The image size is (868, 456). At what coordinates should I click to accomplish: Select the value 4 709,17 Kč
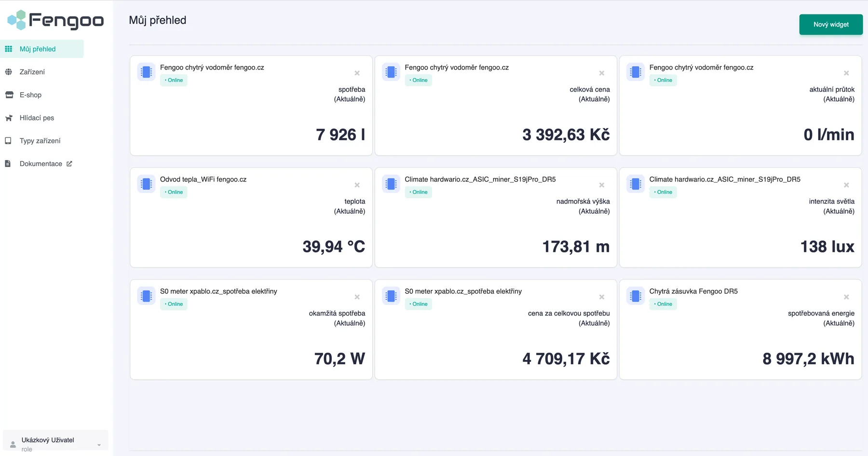tap(566, 359)
